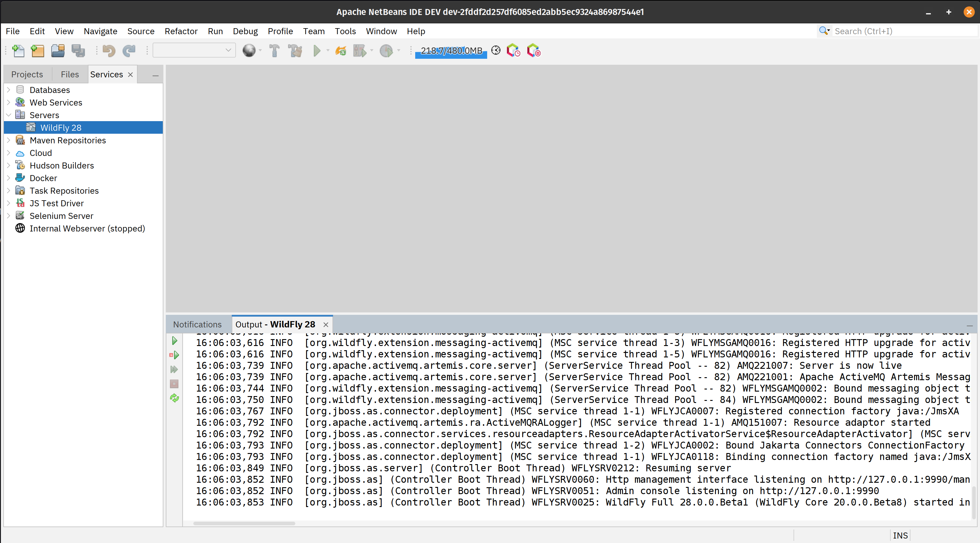Open the Notifications tab
The height and width of the screenshot is (543, 980).
(197, 324)
